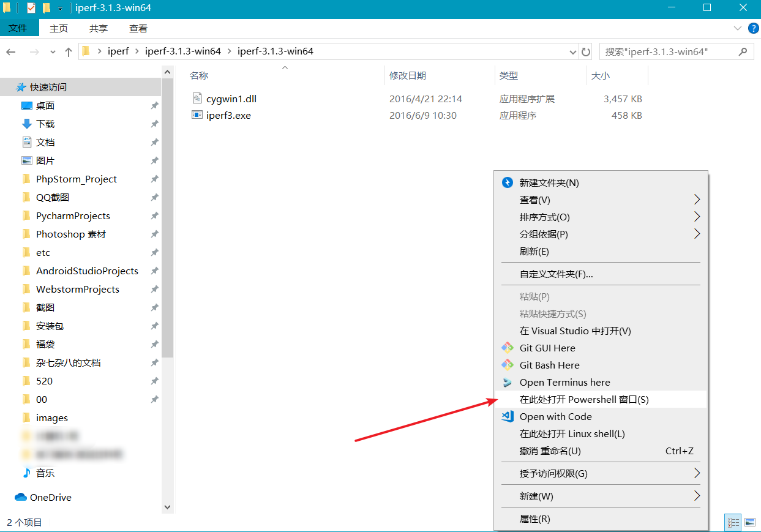The height and width of the screenshot is (532, 761).
Task: Refresh the folder with the refresh icon
Action: coord(586,51)
